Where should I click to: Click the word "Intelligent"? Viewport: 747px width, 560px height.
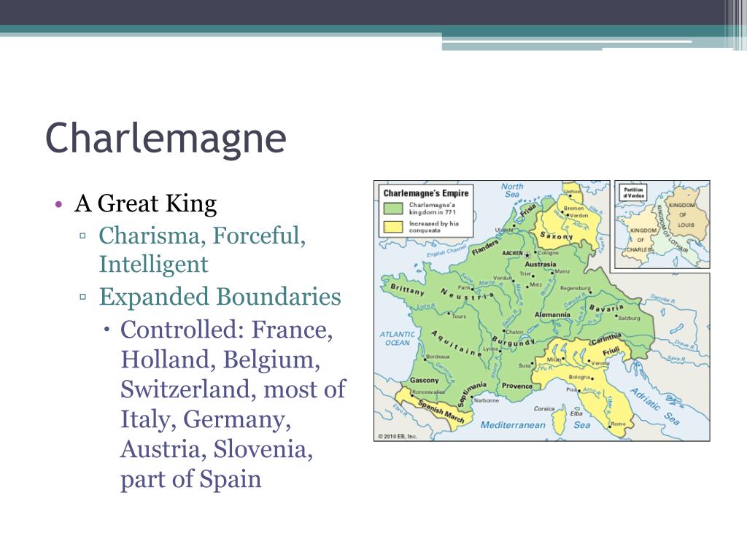153,265
